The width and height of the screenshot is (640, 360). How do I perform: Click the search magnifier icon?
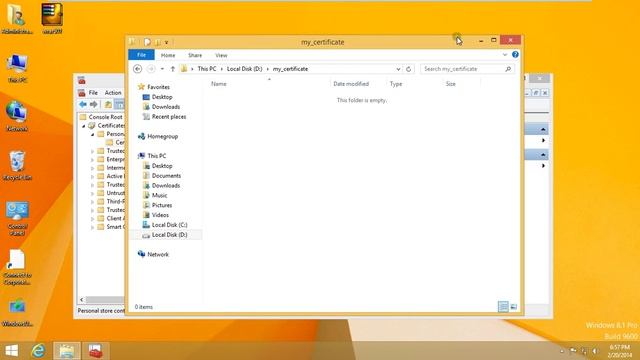click(x=508, y=69)
